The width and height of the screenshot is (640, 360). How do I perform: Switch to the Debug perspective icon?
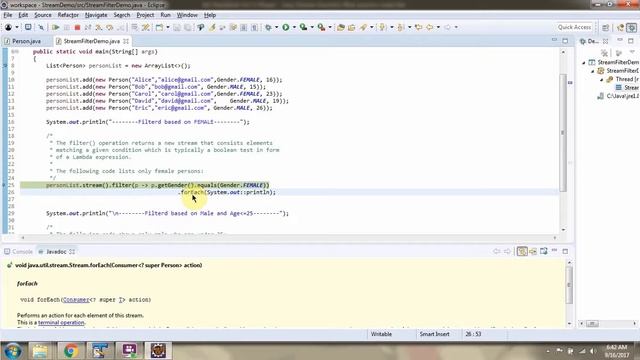(x=632, y=27)
